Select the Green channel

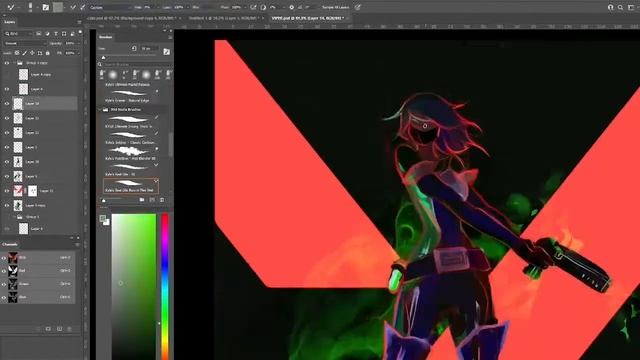click(x=38, y=284)
